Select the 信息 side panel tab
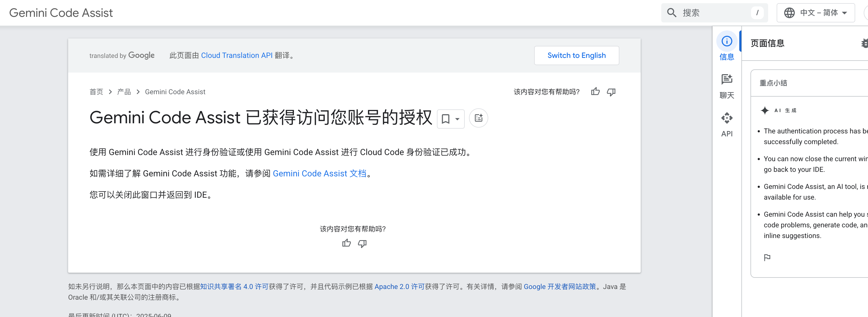868x317 pixels. pyautogui.click(x=726, y=46)
